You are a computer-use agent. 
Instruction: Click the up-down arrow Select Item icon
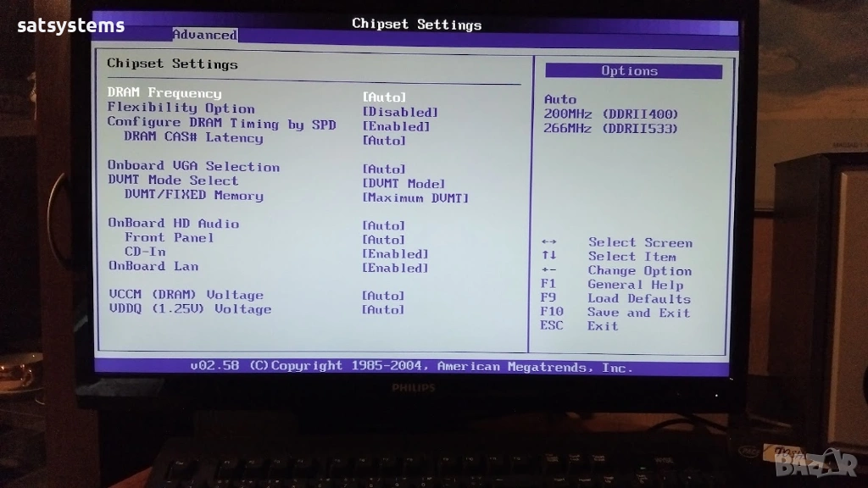click(549, 256)
